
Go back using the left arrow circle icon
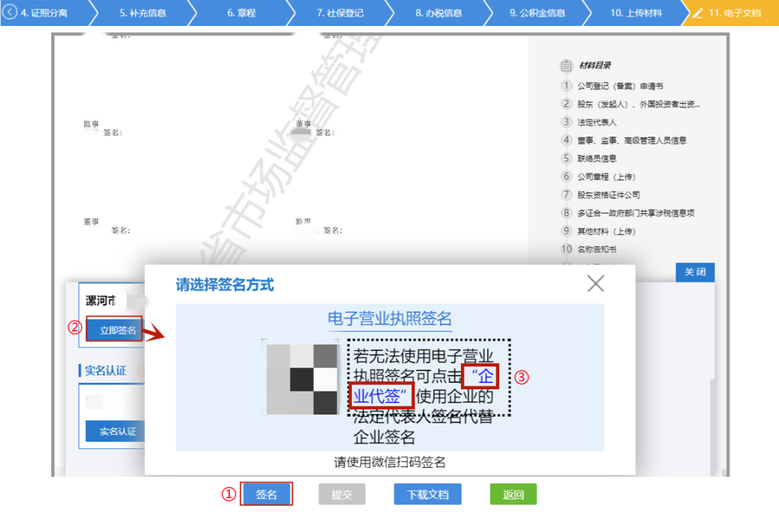click(x=9, y=12)
